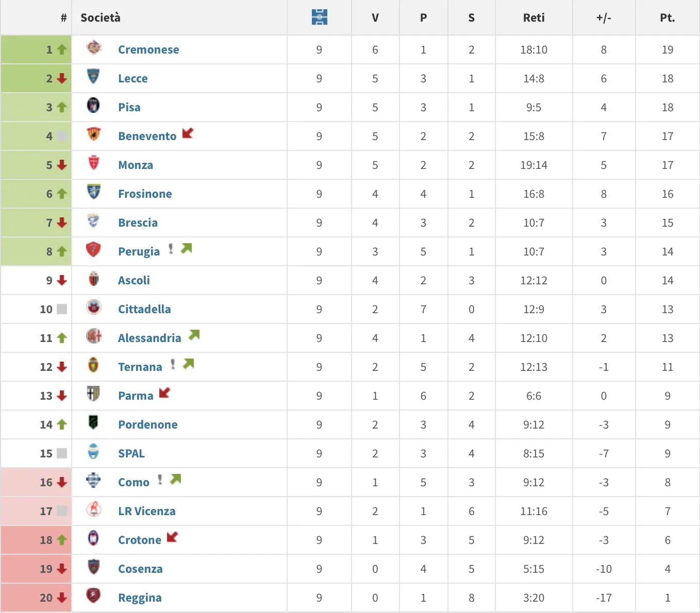Click the Perugia promoted green arrow icon
Image resolution: width=700 pixels, height=613 pixels.
(186, 248)
